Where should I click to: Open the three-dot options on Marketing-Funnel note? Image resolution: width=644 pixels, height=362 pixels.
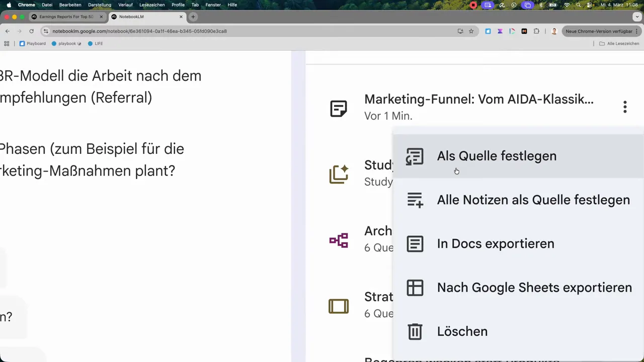click(x=625, y=107)
